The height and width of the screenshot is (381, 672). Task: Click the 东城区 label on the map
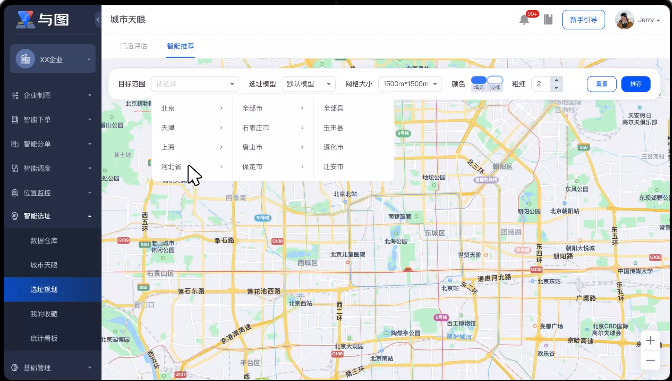click(x=435, y=233)
